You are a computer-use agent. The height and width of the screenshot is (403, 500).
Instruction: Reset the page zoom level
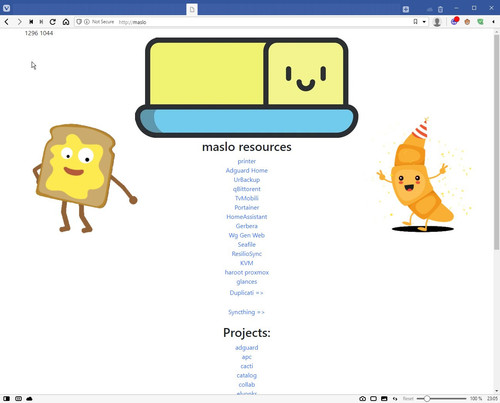tap(408, 398)
